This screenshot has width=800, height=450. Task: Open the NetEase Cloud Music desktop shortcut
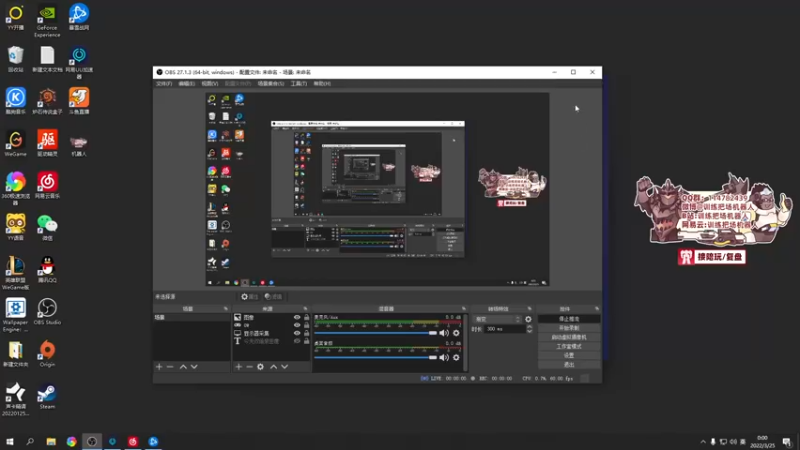47,186
